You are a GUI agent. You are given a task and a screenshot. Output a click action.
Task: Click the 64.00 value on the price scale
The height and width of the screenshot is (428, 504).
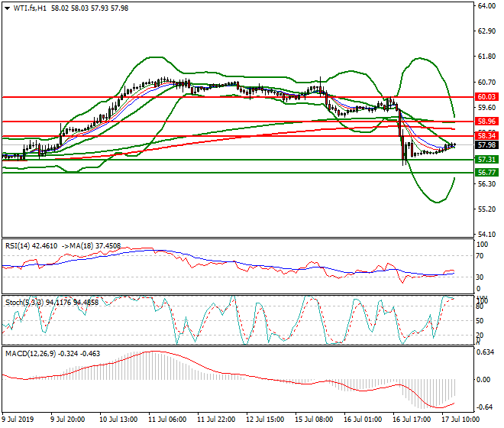pyautogui.click(x=486, y=7)
